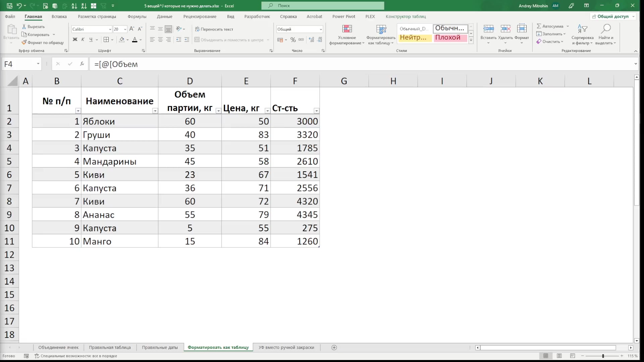
Task: Switch to УФ вместо ручной закраски sheet
Action: point(286,348)
